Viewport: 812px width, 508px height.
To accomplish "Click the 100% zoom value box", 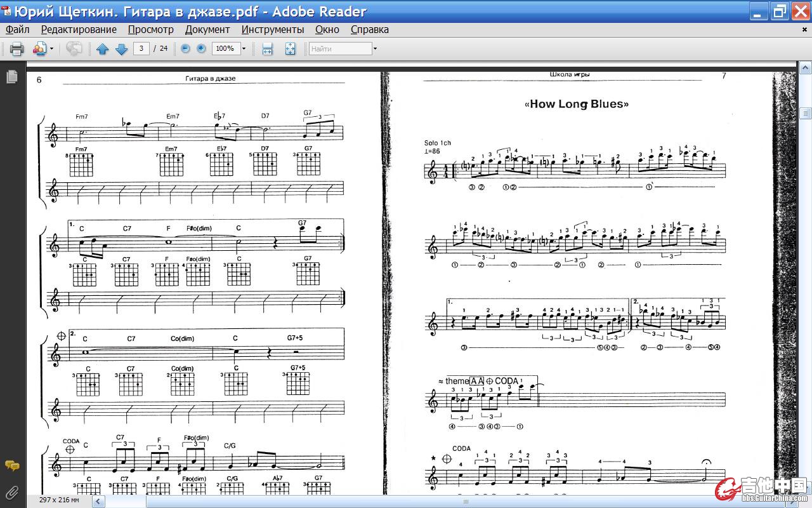I will pos(225,48).
